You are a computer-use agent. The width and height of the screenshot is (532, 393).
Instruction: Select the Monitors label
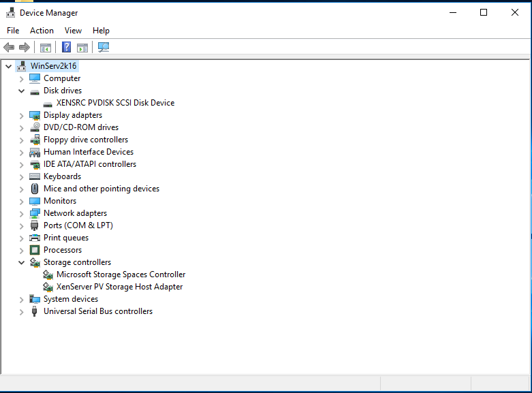(60, 201)
